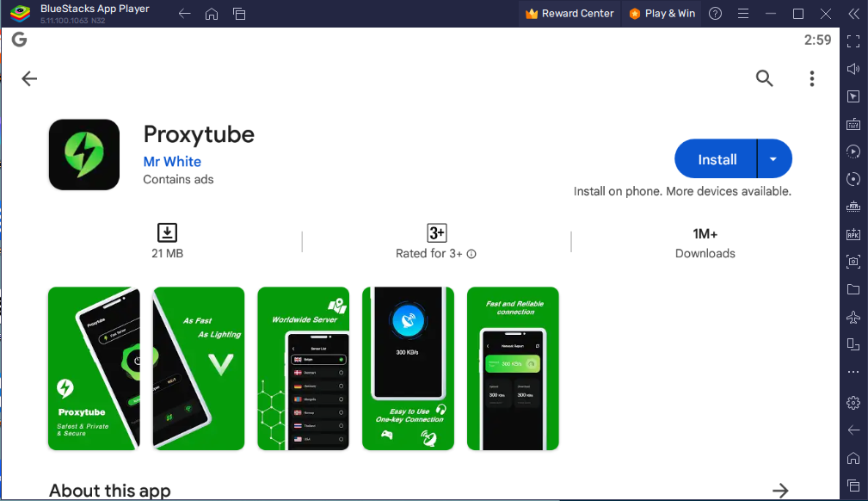
Task: Click the cursor lock icon in sidebar
Action: (x=853, y=96)
